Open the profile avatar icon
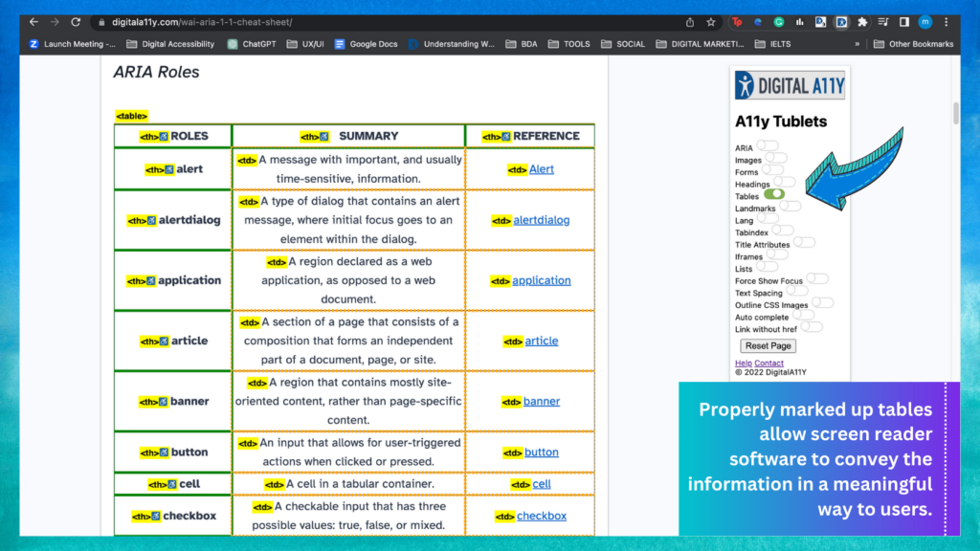The width and height of the screenshot is (980, 551). [x=924, y=22]
